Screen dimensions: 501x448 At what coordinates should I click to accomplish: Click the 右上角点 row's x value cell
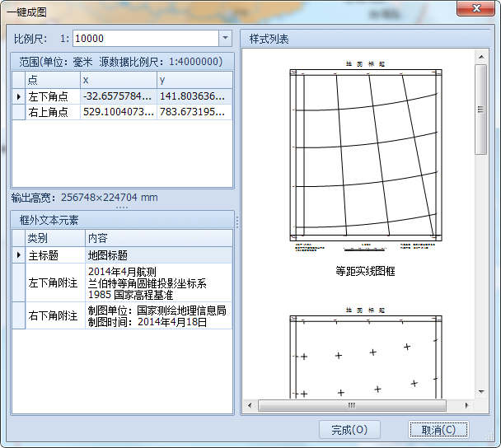tap(118, 112)
